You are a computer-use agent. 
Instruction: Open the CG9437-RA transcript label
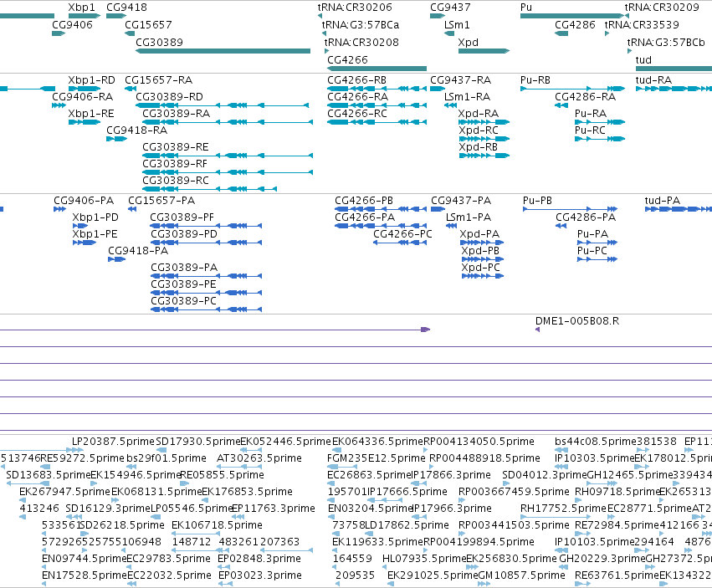461,80
